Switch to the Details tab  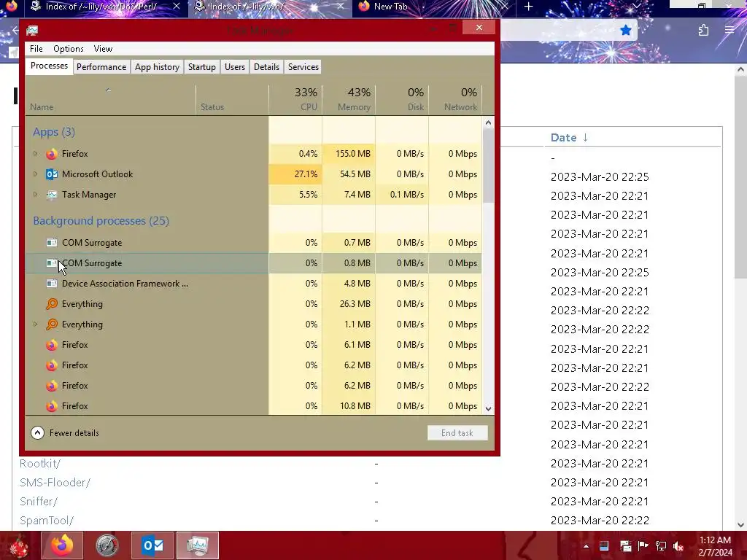tap(266, 67)
